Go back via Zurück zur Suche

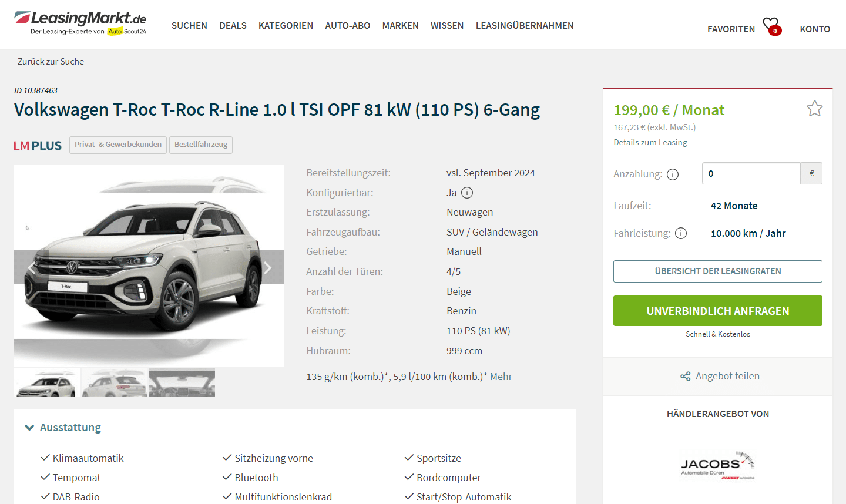tap(51, 62)
